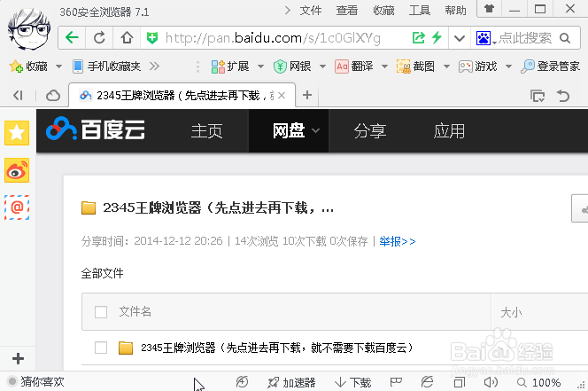Reload the page with refresh icon
The height and width of the screenshot is (391, 588).
[99, 37]
